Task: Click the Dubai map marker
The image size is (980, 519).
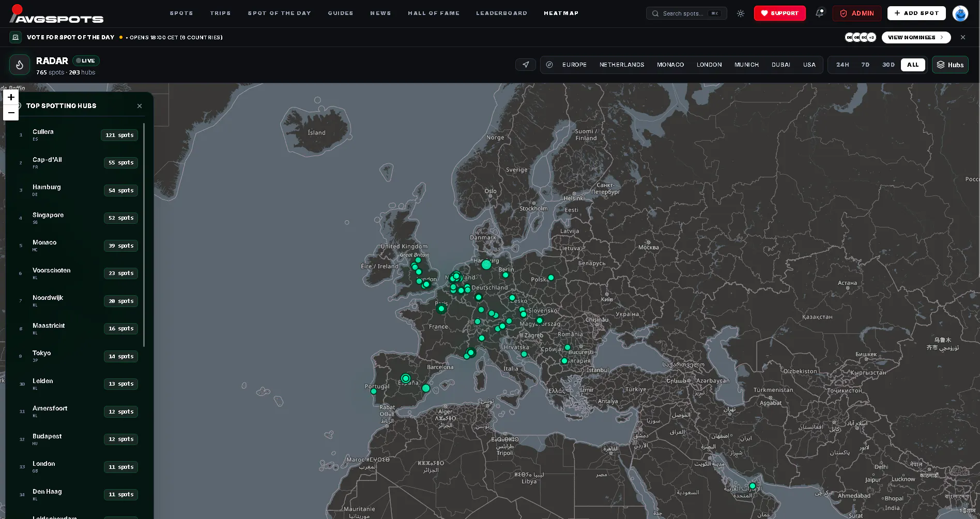Action: click(x=753, y=486)
